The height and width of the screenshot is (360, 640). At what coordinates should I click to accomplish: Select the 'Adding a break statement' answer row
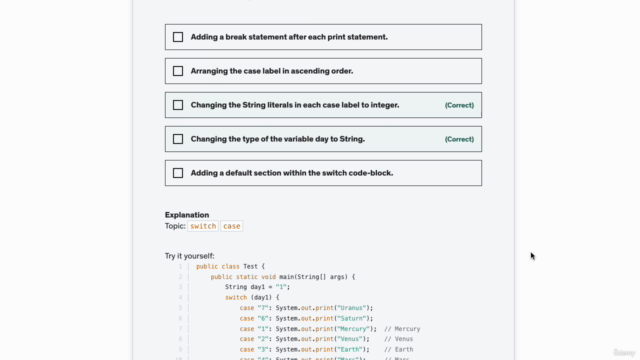coord(323,37)
